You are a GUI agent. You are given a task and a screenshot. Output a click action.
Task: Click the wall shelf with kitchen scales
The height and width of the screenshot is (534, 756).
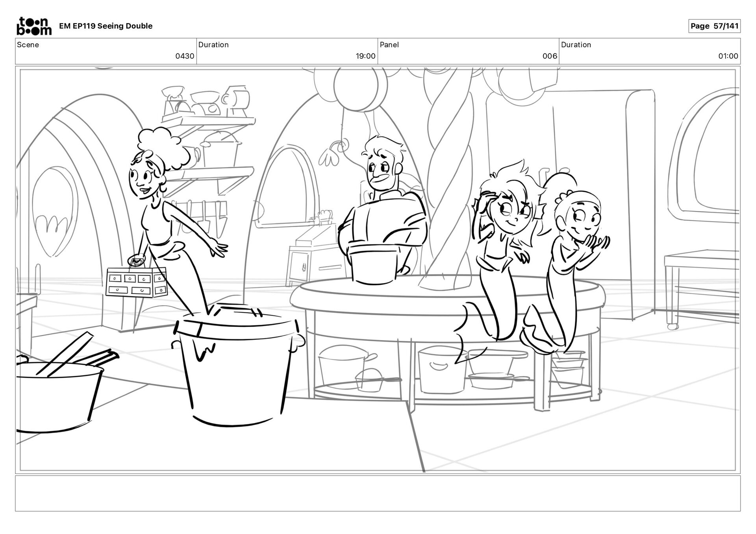point(208,118)
